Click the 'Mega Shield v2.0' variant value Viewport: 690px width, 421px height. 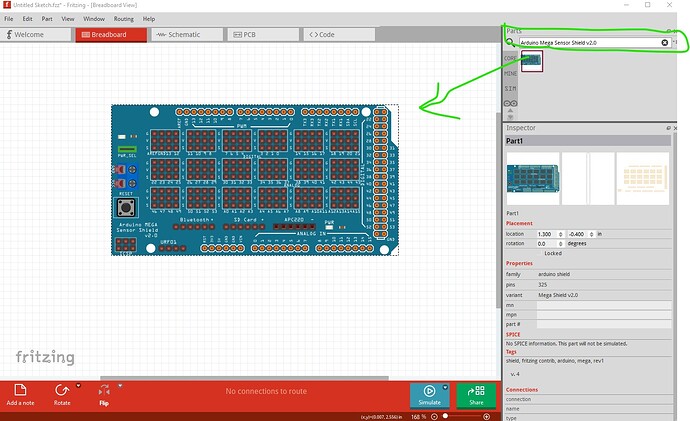pyautogui.click(x=558, y=295)
